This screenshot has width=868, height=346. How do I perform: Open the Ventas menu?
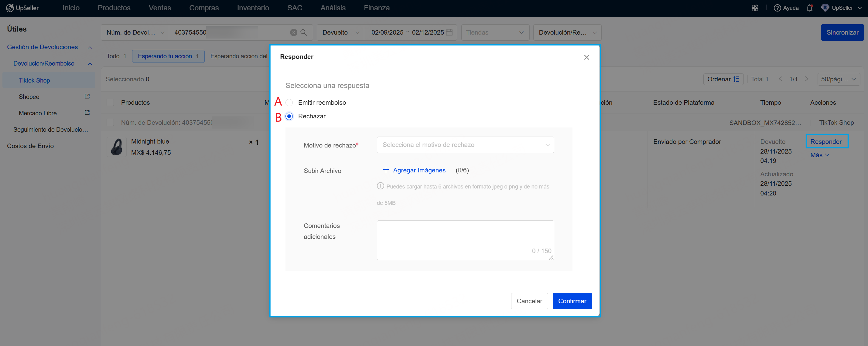click(x=160, y=8)
